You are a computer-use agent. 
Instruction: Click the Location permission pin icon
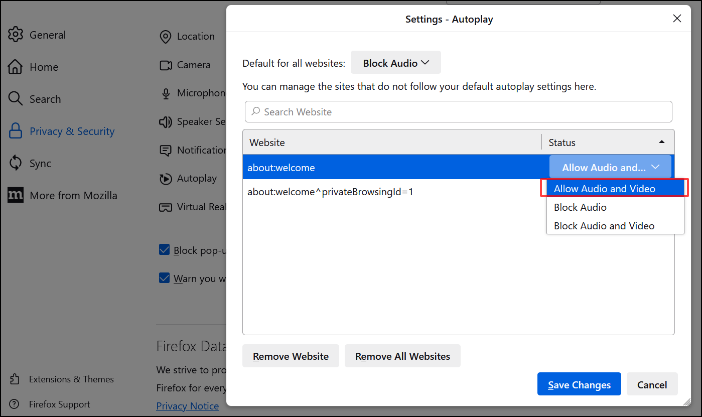point(167,37)
